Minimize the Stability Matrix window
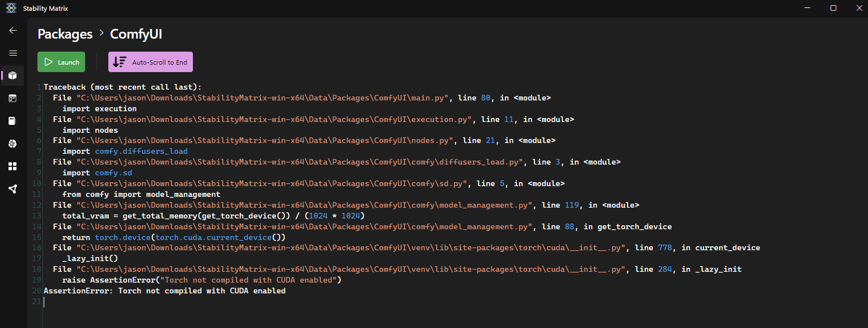 click(x=808, y=8)
